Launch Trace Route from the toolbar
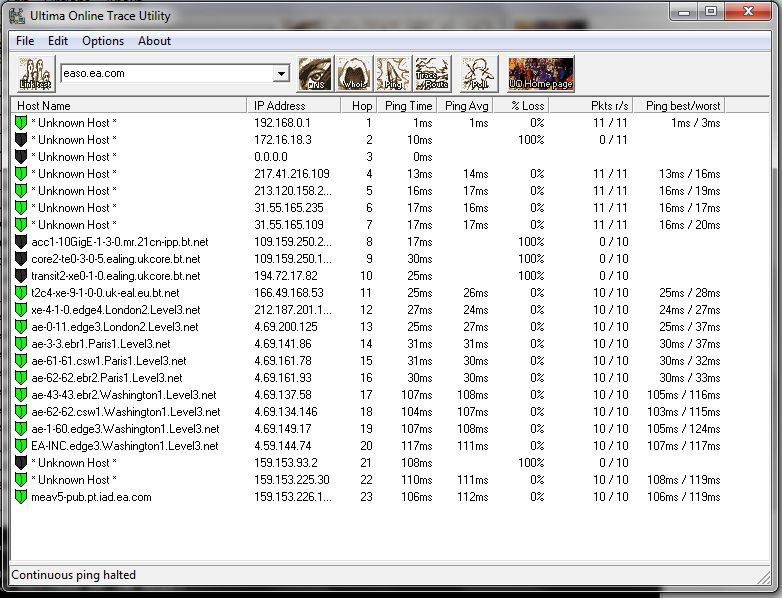 click(432, 74)
